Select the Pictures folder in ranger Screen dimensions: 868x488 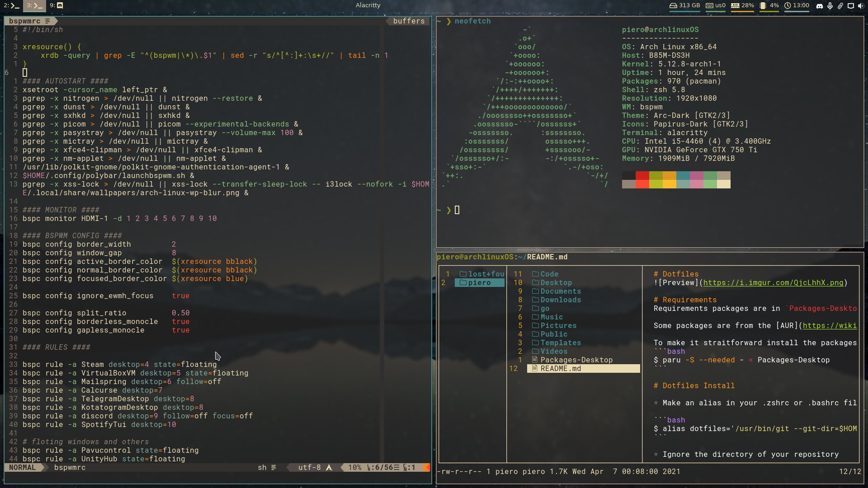click(558, 325)
